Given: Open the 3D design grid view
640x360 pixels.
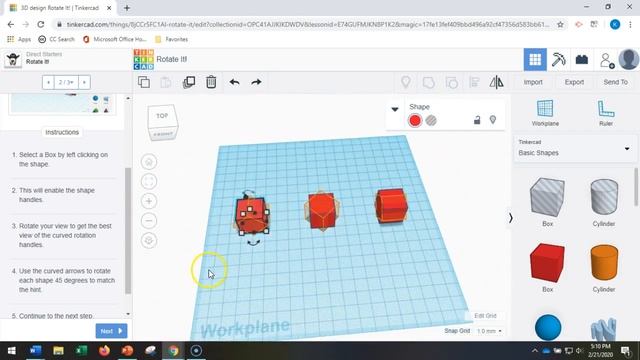Looking at the screenshot, I should tap(535, 60).
